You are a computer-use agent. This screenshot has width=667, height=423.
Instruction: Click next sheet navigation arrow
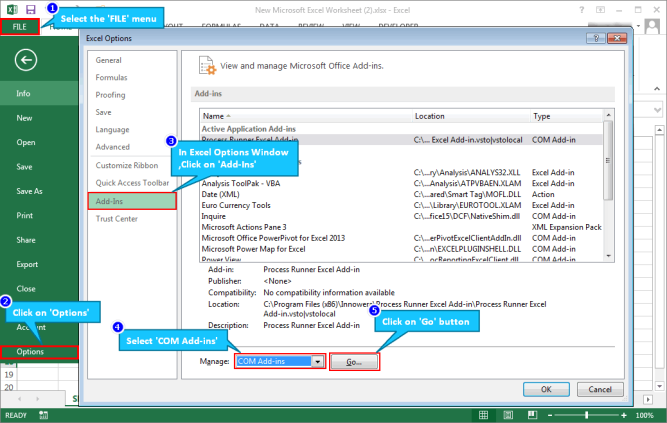coord(37,399)
